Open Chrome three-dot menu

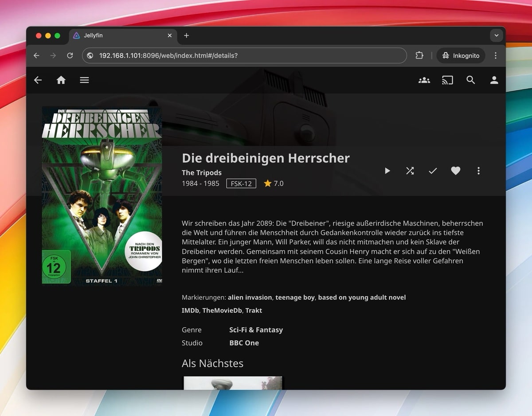click(496, 55)
